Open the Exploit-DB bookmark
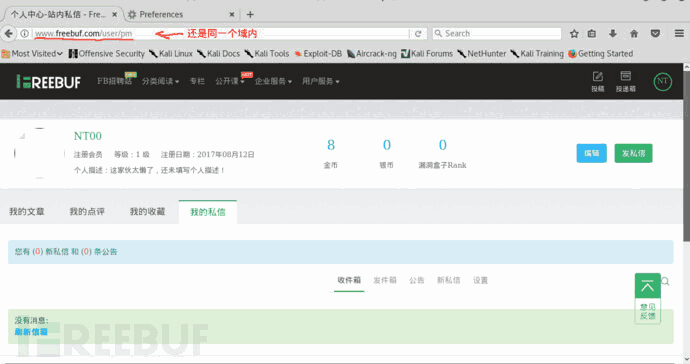This screenshot has width=690, height=364. (x=318, y=54)
